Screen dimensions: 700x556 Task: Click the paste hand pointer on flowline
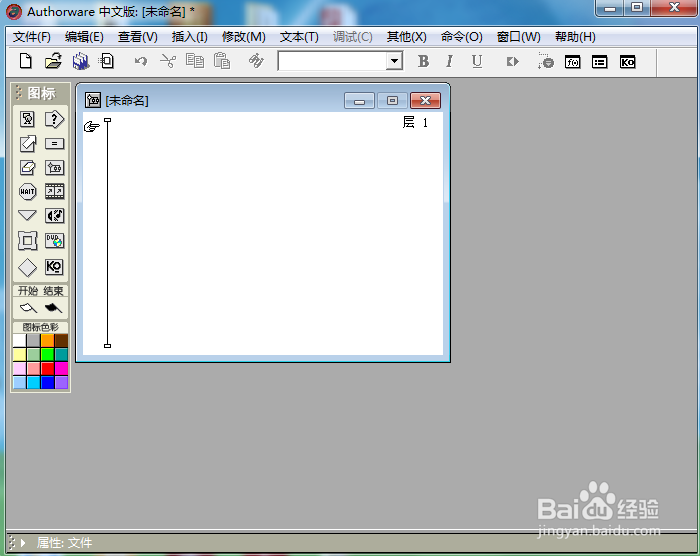click(x=92, y=127)
